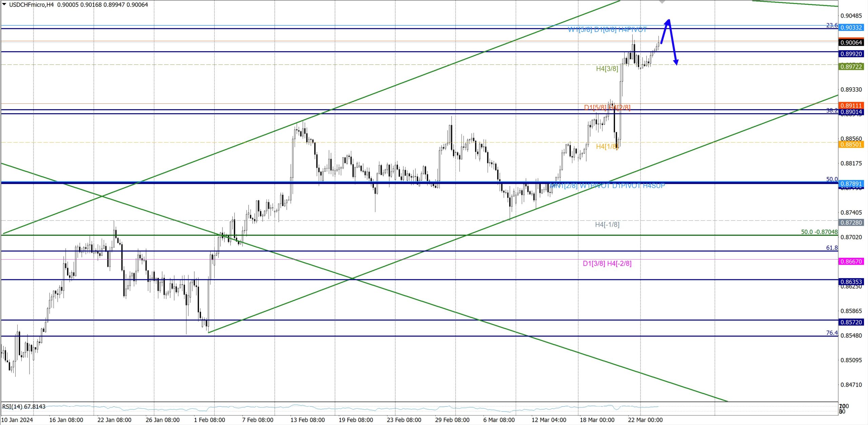Screen dimensions: 868x425
Task: Click the olive green 0.89722 price label
Action: pyautogui.click(x=851, y=67)
